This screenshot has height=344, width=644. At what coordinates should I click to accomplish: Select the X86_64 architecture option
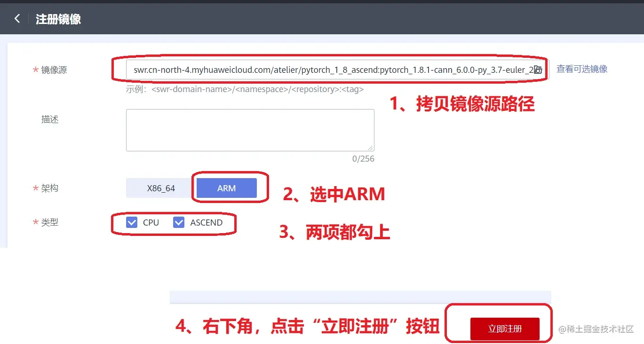pos(161,188)
